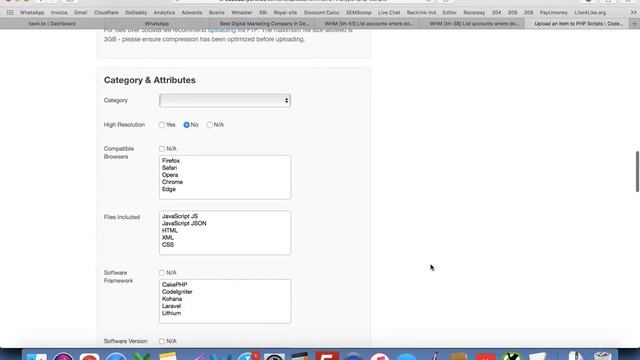
Task: Check N/A for Software Version
Action: point(162,341)
